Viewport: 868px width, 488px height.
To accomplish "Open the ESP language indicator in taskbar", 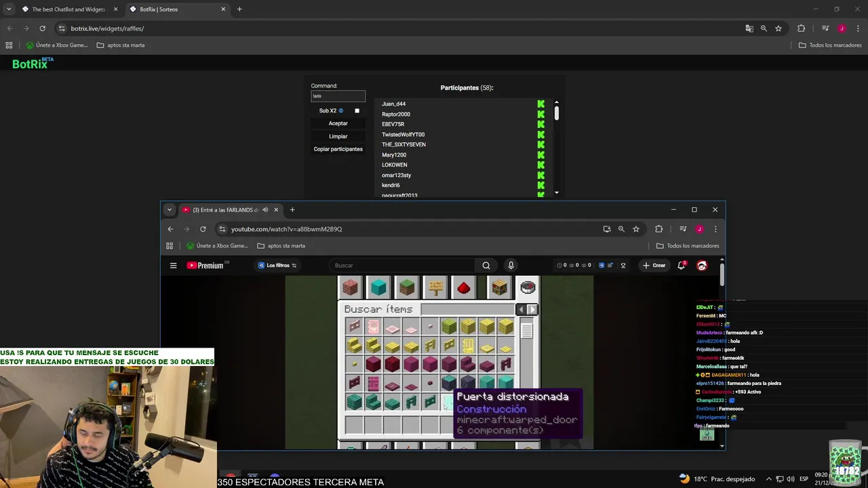I will pyautogui.click(x=804, y=479).
